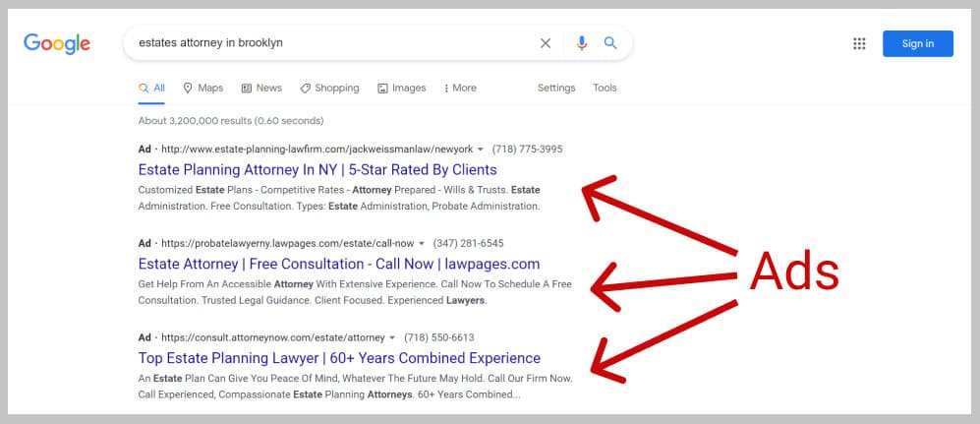Expand dropdown arrow beside probatelawyerny.lawpages.com URL
Viewport: 980px width, 424px height.
point(422,243)
